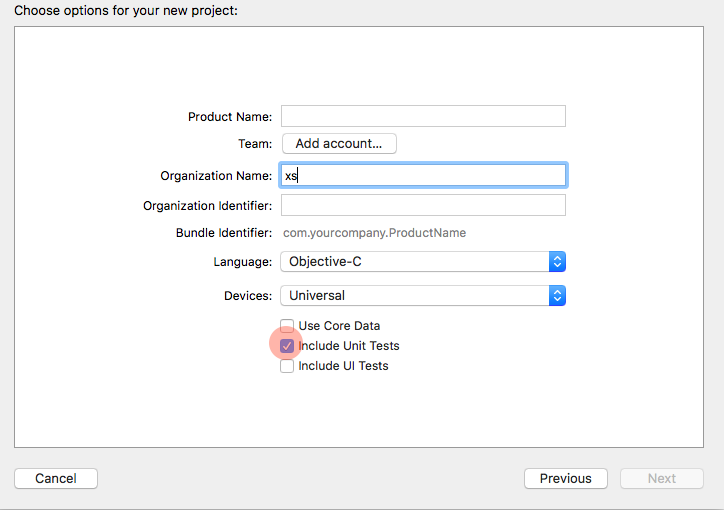The width and height of the screenshot is (724, 510).
Task: Enable the Use Core Data checkbox
Action: coord(287,326)
